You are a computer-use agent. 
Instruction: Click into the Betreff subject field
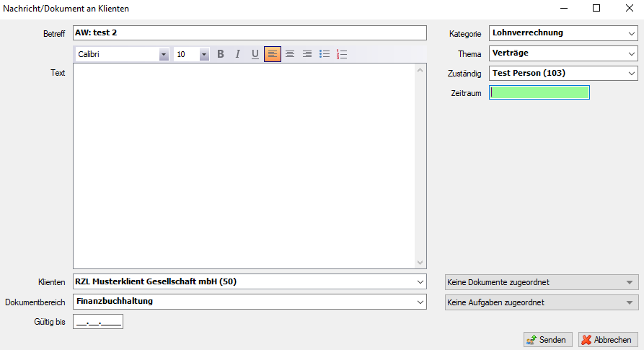(x=250, y=33)
